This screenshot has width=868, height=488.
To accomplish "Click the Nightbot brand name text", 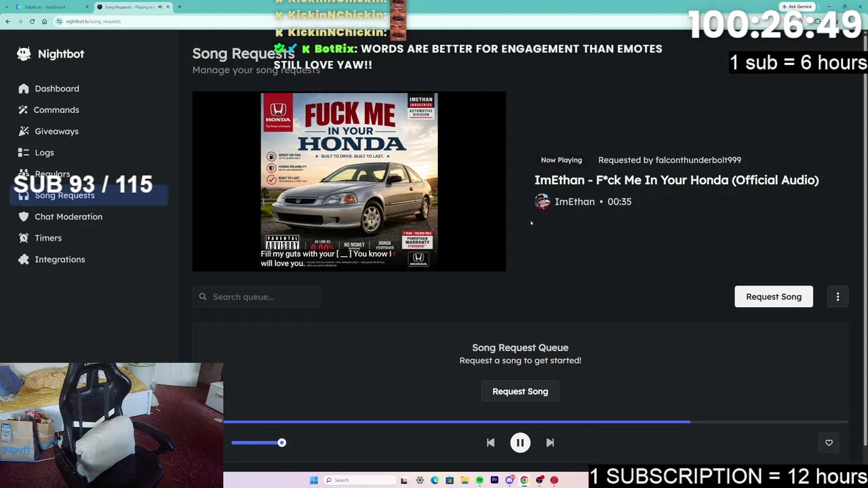I will click(x=61, y=54).
